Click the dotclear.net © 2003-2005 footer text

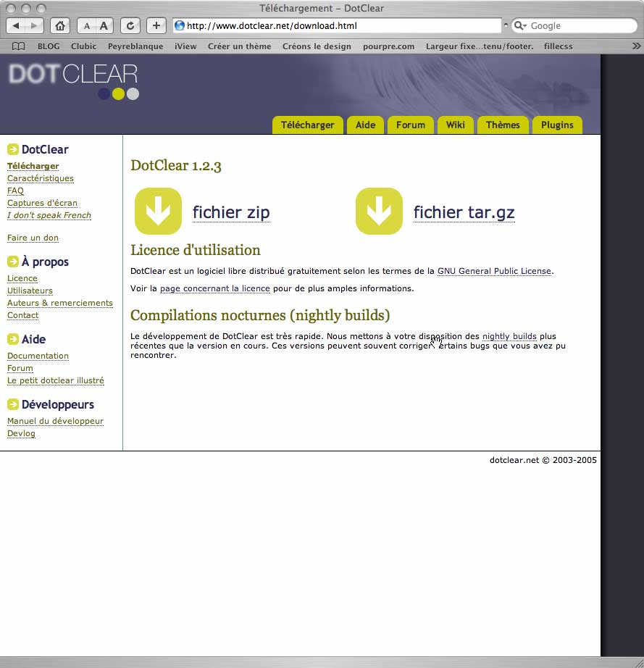pyautogui.click(x=543, y=460)
